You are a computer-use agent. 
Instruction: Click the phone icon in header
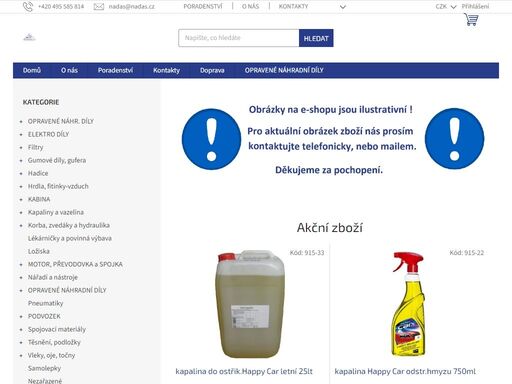tap(28, 7)
